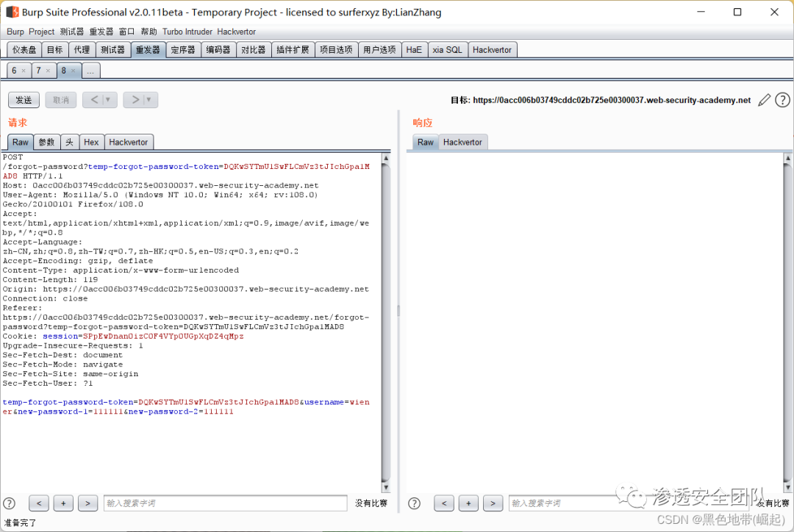Switch to the 重发器 main tab

coord(148,50)
